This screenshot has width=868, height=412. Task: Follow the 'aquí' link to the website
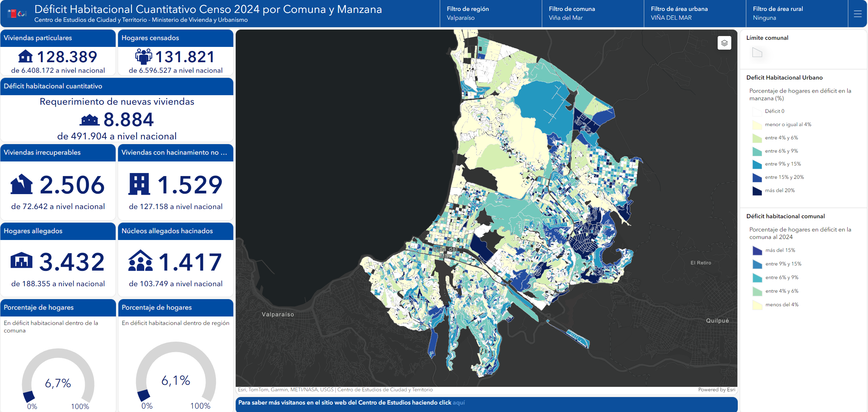[x=458, y=402]
